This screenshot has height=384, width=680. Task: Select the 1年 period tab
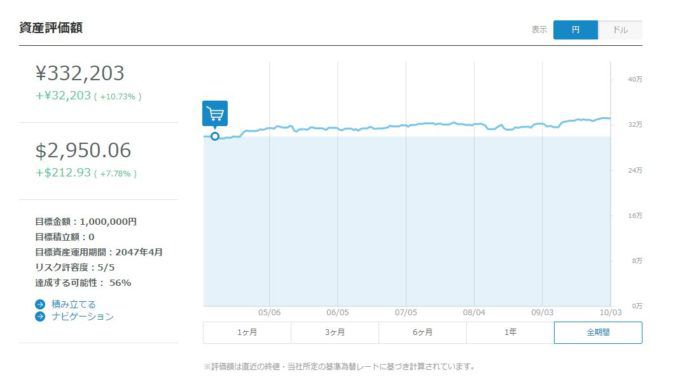[x=510, y=332]
